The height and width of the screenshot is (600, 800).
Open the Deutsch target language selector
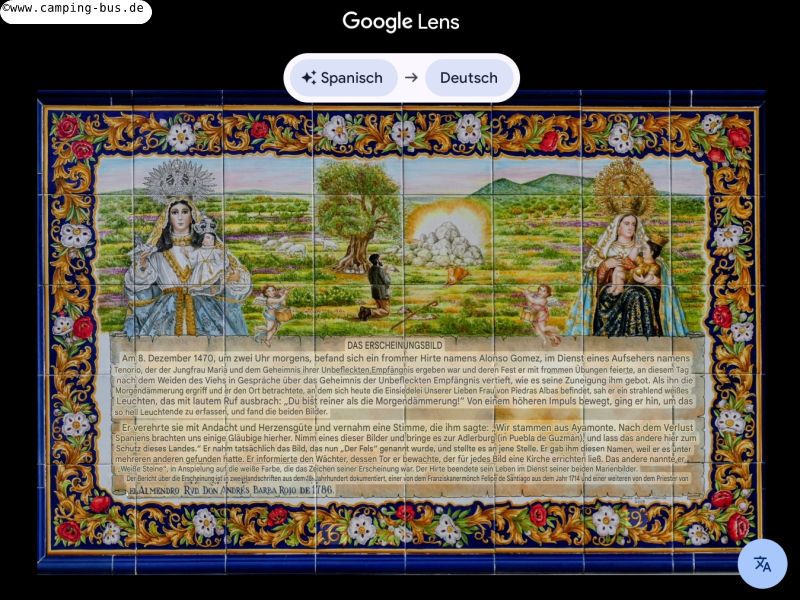click(x=468, y=78)
